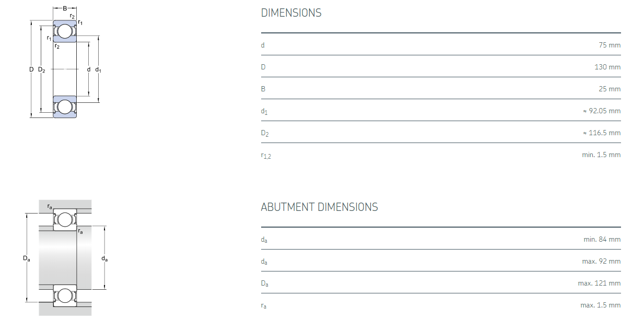Image resolution: width=644 pixels, height=331 pixels.
Task: Click the bearing dimensions cross-section diagram
Action: click(x=65, y=63)
